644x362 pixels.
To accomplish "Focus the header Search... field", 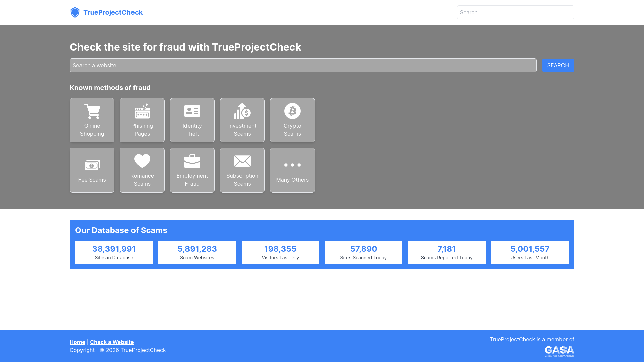I will (515, 12).
